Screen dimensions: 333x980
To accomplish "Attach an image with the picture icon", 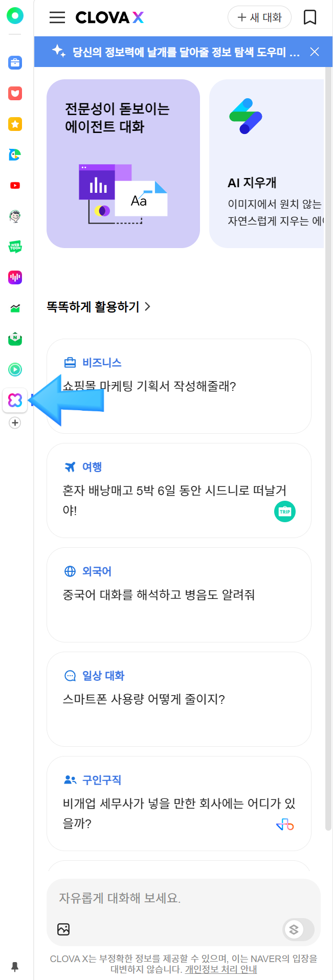I will coord(63,929).
